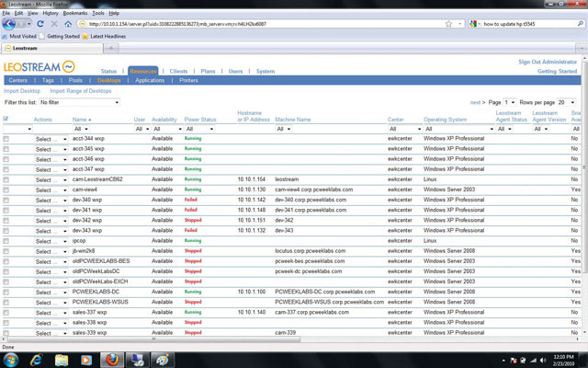588x368 pixels.
Task: Click the volume speaker tray icon
Action: coord(542,361)
